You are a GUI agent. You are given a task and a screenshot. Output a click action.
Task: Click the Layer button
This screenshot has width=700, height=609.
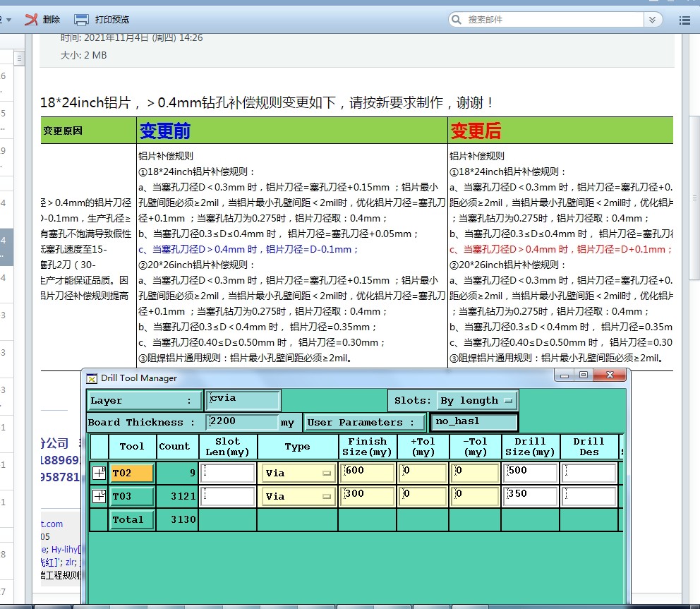click(144, 401)
